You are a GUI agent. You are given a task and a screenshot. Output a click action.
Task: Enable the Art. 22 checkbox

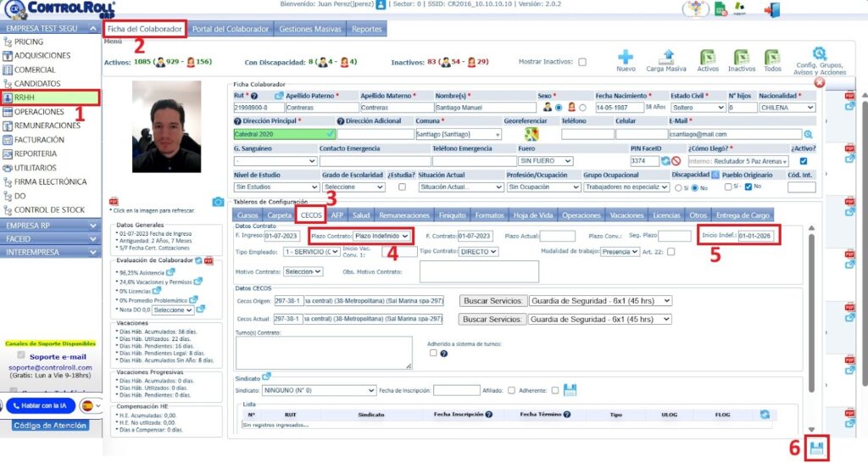[x=671, y=251]
